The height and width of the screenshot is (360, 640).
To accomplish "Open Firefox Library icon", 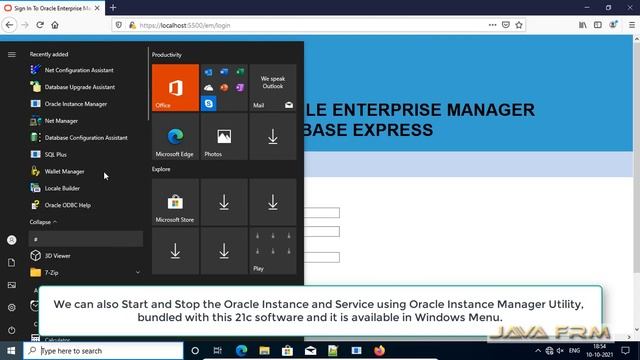I will pos(582,25).
